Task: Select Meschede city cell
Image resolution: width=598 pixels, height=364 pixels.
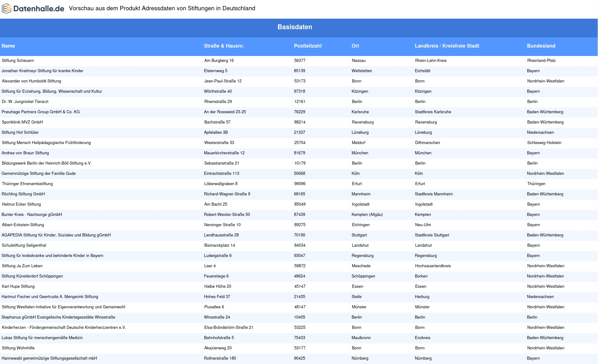Action: click(x=361, y=266)
